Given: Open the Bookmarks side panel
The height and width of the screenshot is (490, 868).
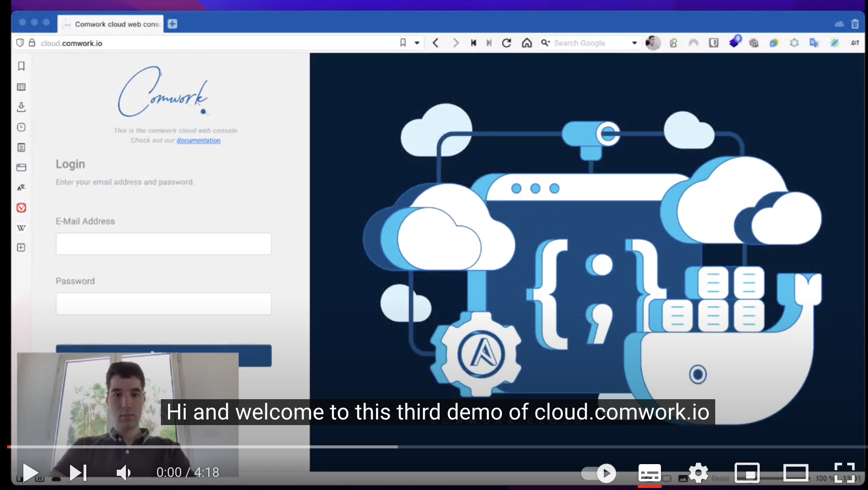Looking at the screenshot, I should [x=21, y=66].
